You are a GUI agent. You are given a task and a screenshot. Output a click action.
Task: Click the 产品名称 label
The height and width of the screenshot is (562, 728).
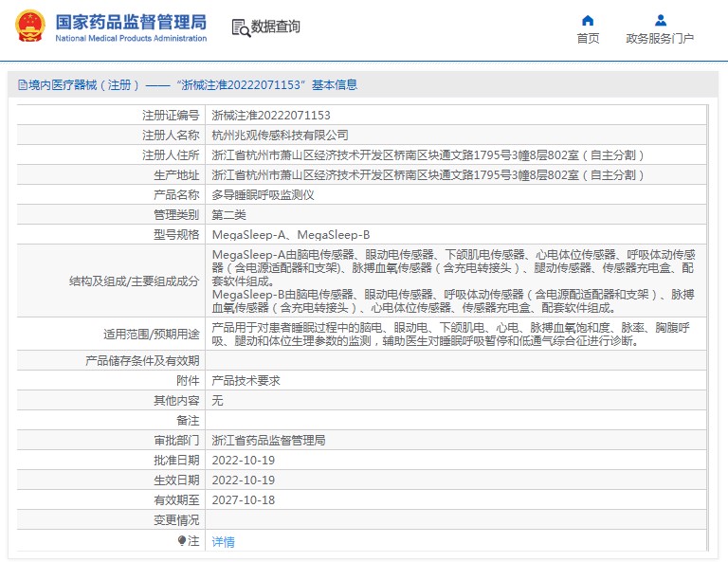coord(176,195)
